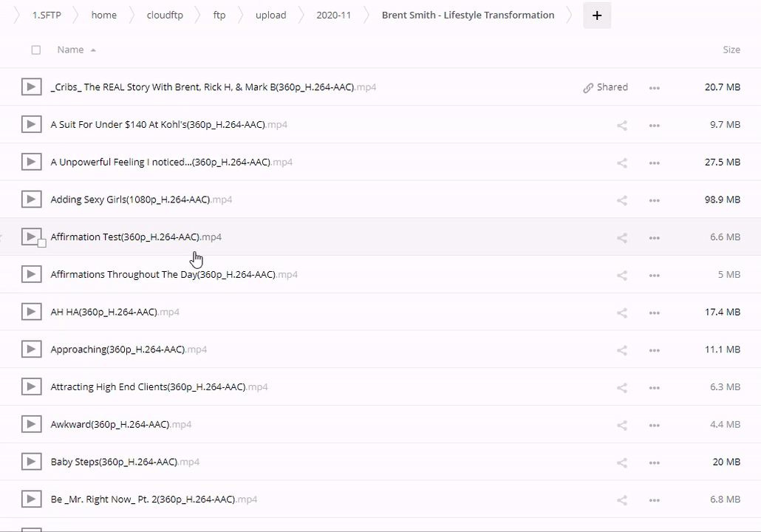This screenshot has height=532, width=761.
Task: Click share icon for AH HA video row
Action: pos(622,313)
